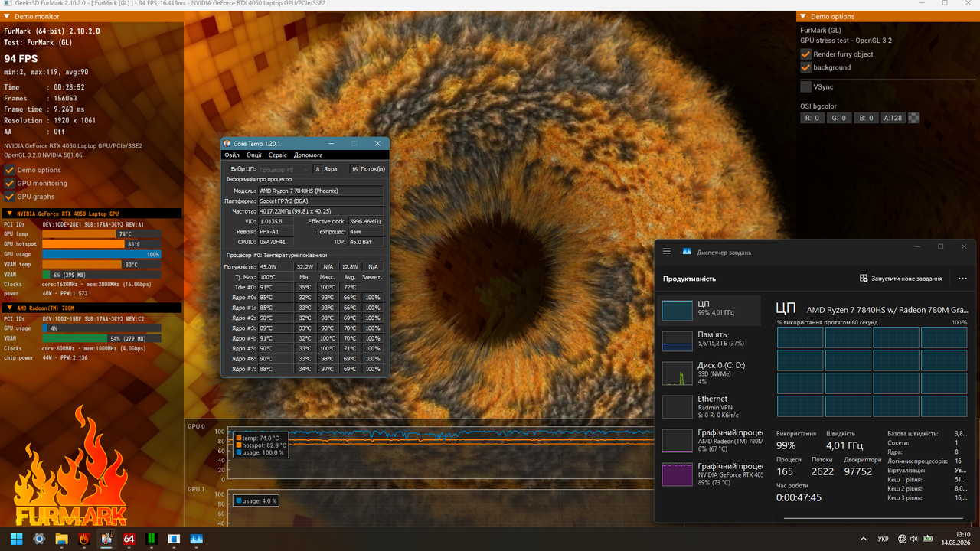Click the FurMark window title bar icon

point(7,3)
